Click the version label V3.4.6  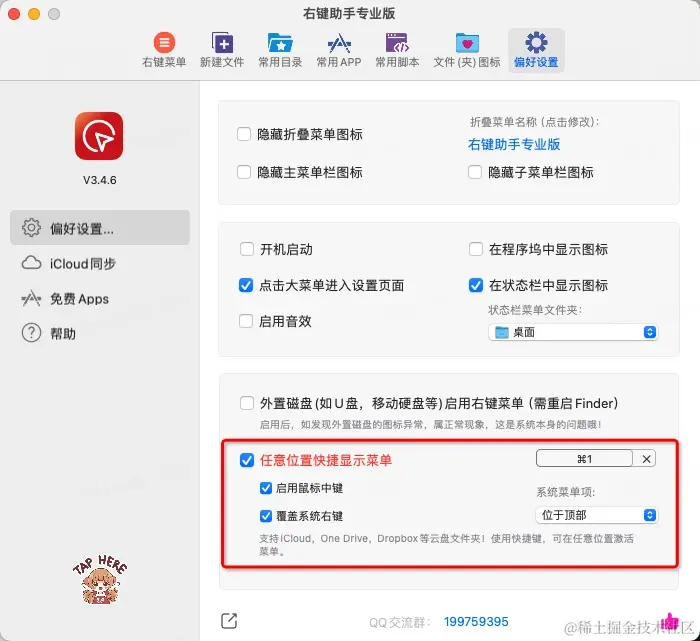coord(100,180)
